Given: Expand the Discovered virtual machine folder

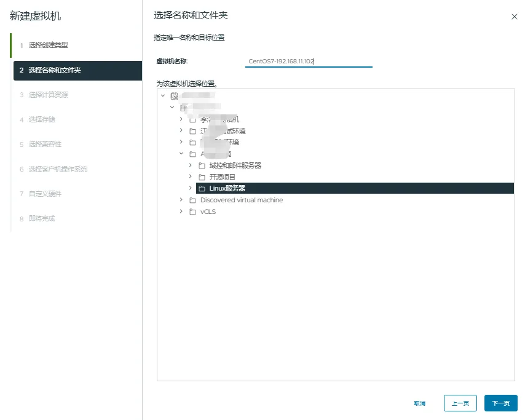Looking at the screenshot, I should pyautogui.click(x=181, y=200).
